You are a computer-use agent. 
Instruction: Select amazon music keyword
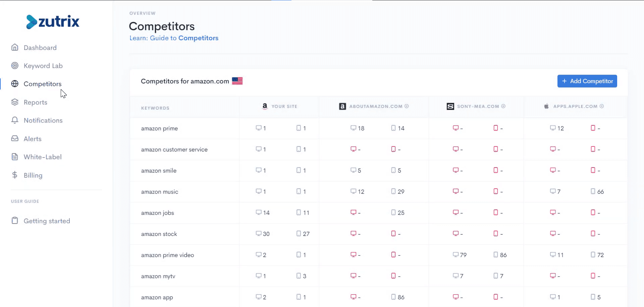(x=160, y=192)
